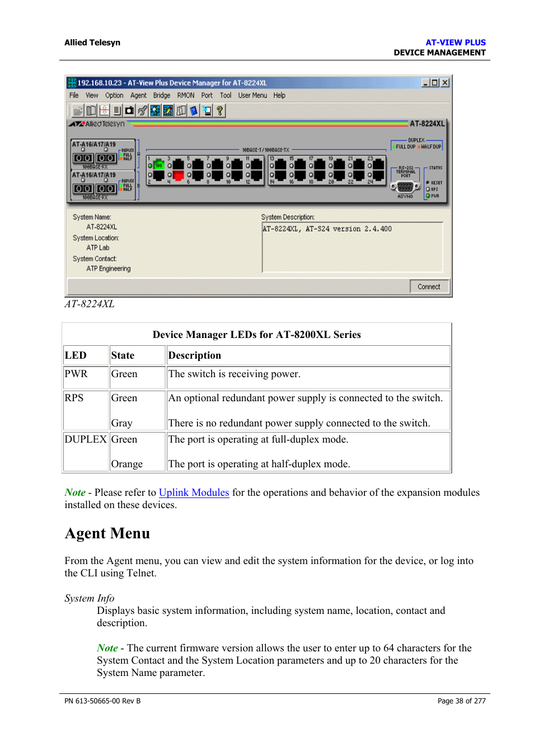Click the yellow question mark help icon
The width and height of the screenshot is (534, 756).
point(219,111)
